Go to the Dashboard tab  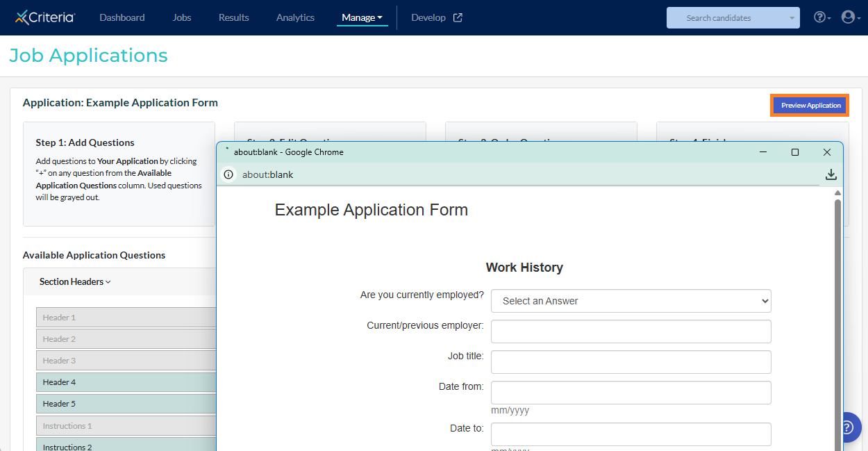pos(122,17)
